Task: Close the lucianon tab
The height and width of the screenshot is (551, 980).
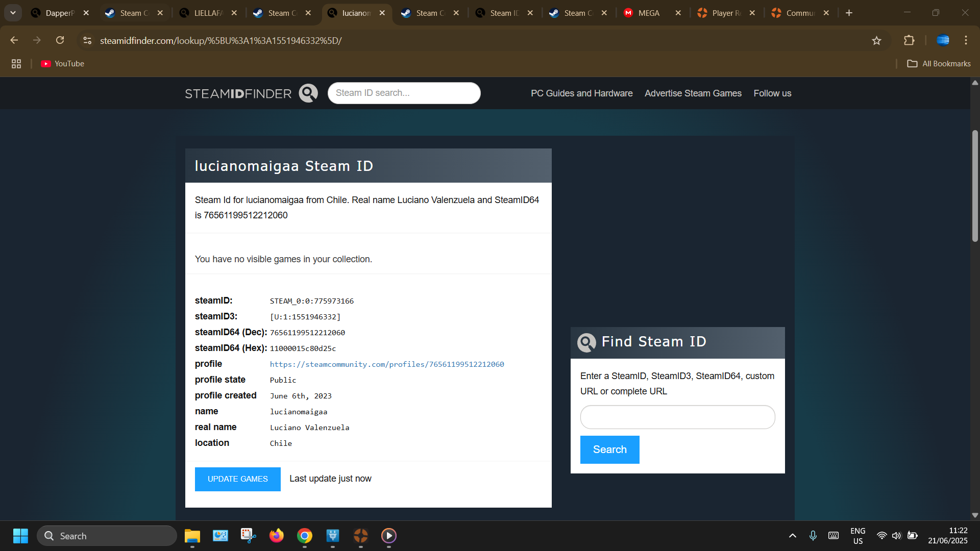Action: [x=382, y=13]
